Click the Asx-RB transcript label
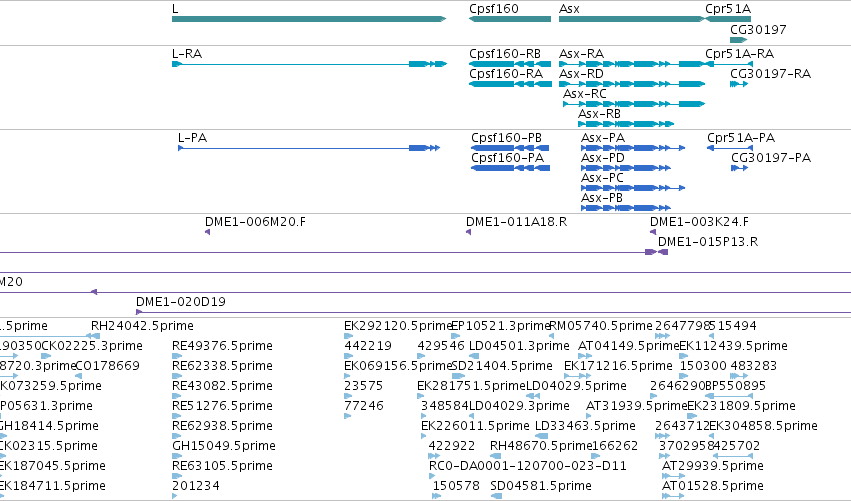This screenshot has height=501, width=851. (x=599, y=115)
